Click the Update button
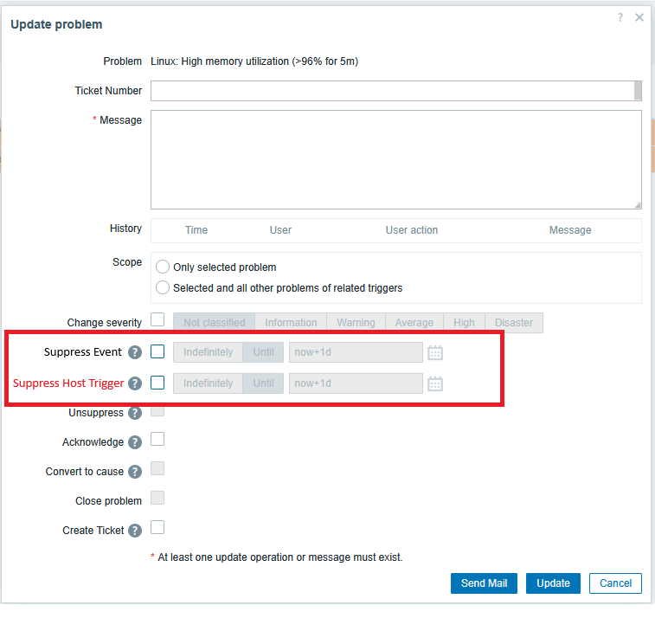This screenshot has height=644, width=655. [x=553, y=583]
